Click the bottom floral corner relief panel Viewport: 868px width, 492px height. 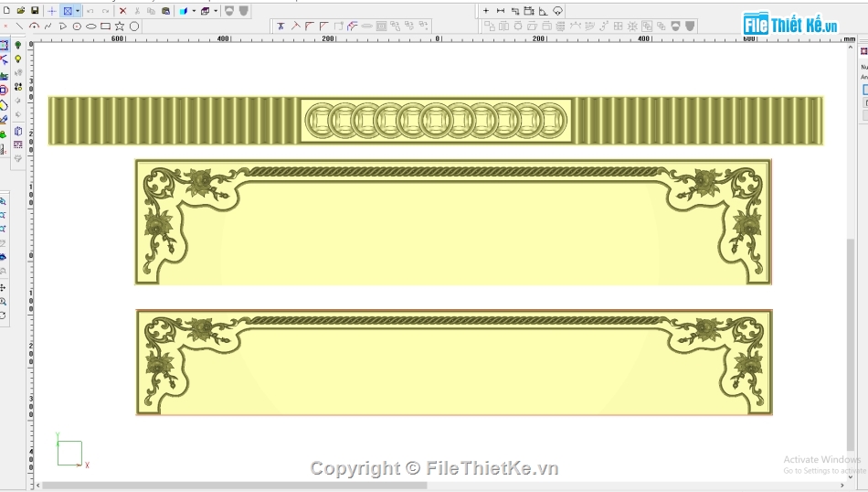pos(454,362)
